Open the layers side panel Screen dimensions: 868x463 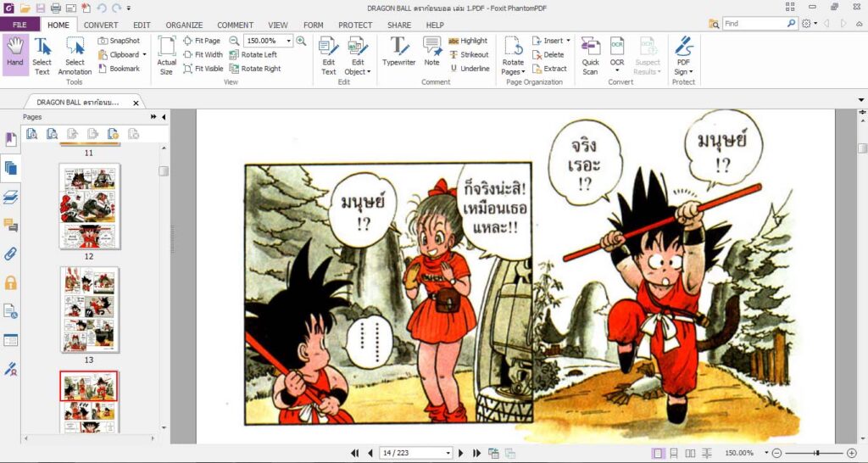pos(10,196)
